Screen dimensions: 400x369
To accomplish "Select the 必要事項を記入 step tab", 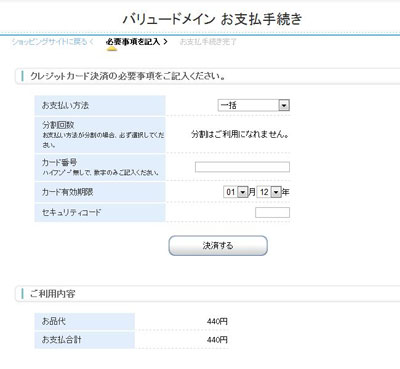I will point(133,42).
